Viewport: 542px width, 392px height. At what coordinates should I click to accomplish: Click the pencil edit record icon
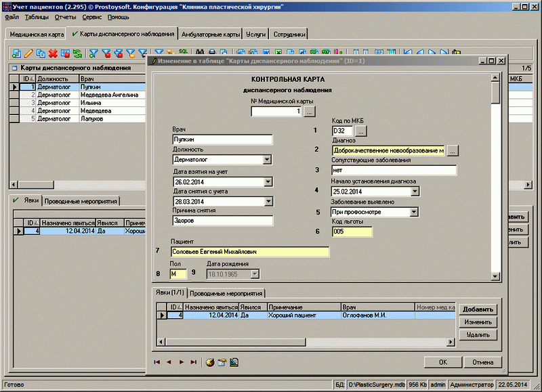coord(28,53)
